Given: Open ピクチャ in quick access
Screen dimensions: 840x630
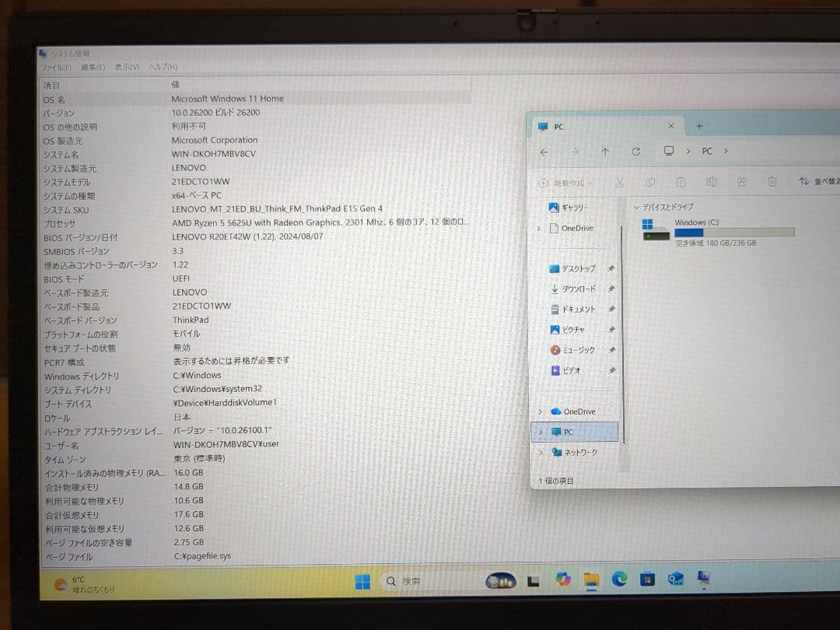Looking at the screenshot, I should pos(567,330).
